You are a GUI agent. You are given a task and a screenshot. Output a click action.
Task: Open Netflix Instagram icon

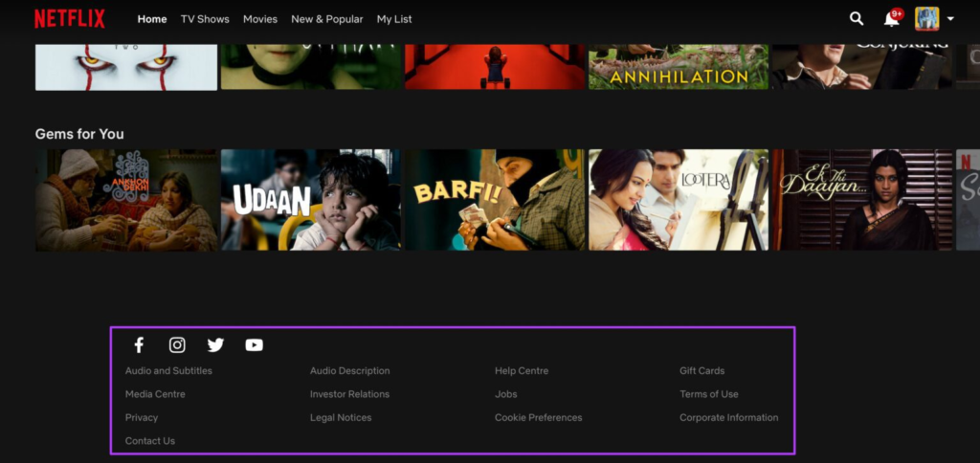[177, 345]
